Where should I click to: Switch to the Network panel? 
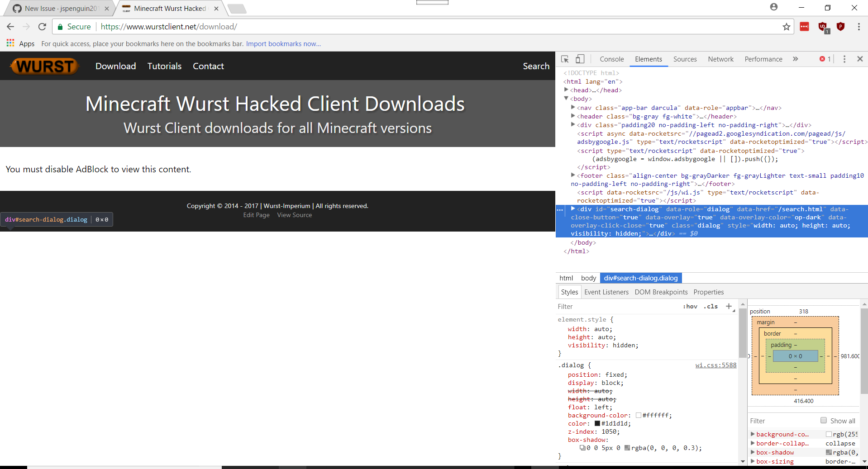click(720, 59)
